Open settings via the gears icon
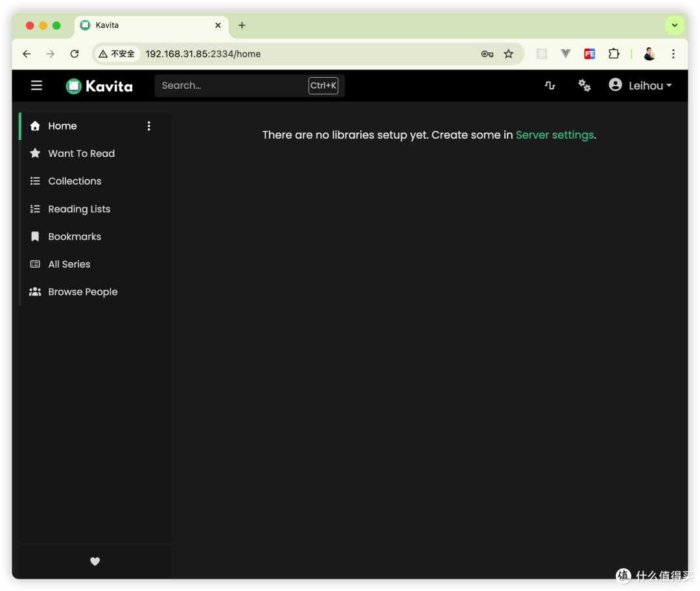The height and width of the screenshot is (591, 700). pos(585,86)
